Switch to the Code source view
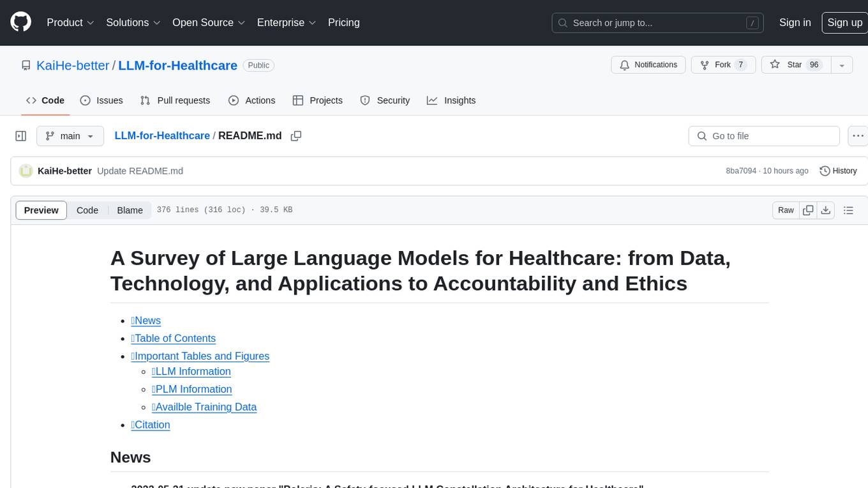 pyautogui.click(x=87, y=210)
